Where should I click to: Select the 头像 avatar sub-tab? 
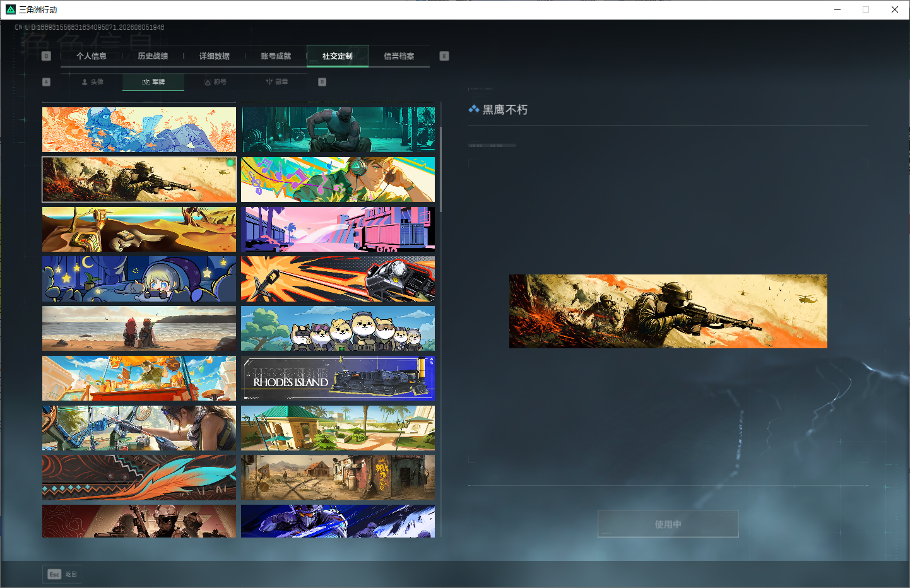click(x=92, y=82)
